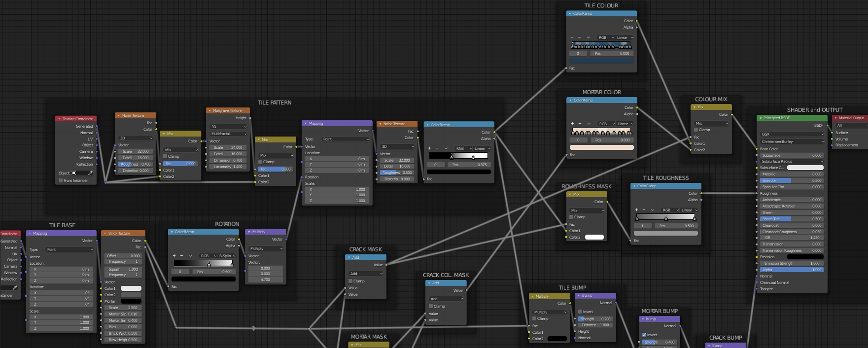868x348 pixels.
Task: Click the Emission Strength 1.000 field
Action: [792, 263]
